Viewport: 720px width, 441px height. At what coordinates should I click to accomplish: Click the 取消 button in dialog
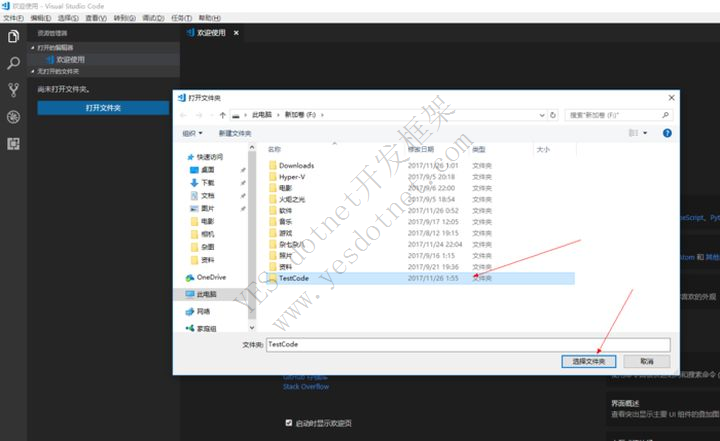point(647,362)
